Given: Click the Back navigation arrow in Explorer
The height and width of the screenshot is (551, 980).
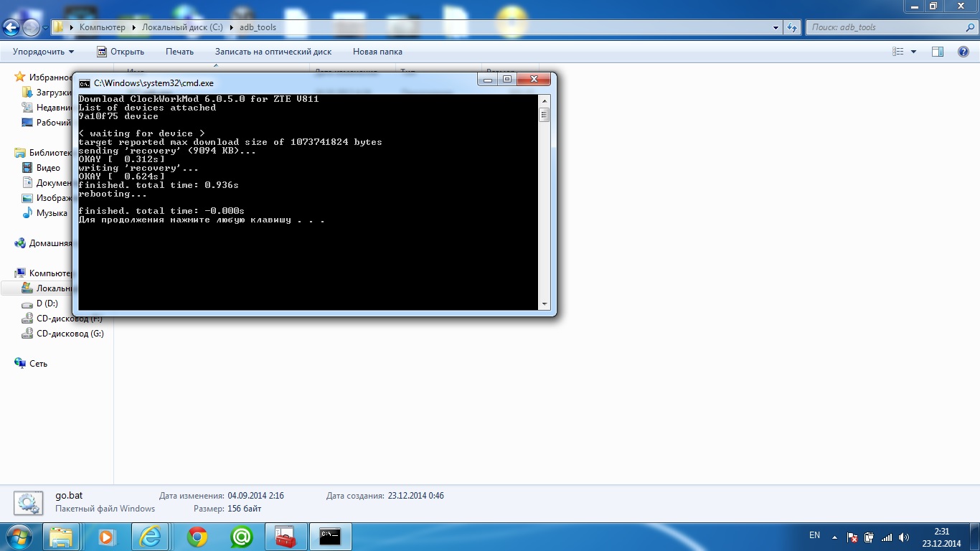Looking at the screenshot, I should coord(11,28).
